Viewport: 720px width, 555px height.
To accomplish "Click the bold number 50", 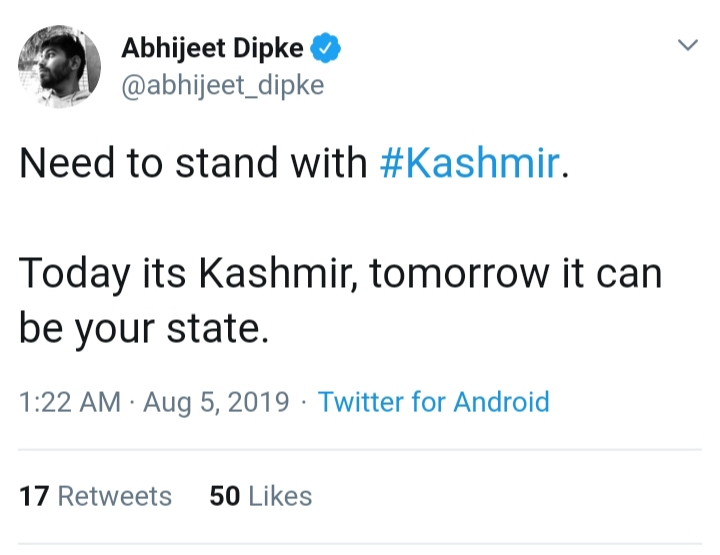I will 225,496.
